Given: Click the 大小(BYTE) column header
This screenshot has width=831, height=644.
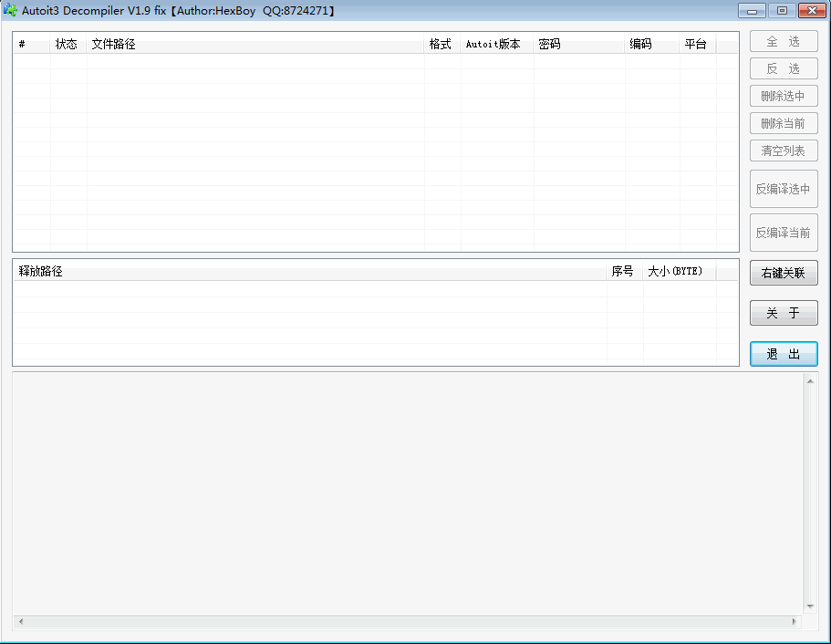Looking at the screenshot, I should [680, 272].
